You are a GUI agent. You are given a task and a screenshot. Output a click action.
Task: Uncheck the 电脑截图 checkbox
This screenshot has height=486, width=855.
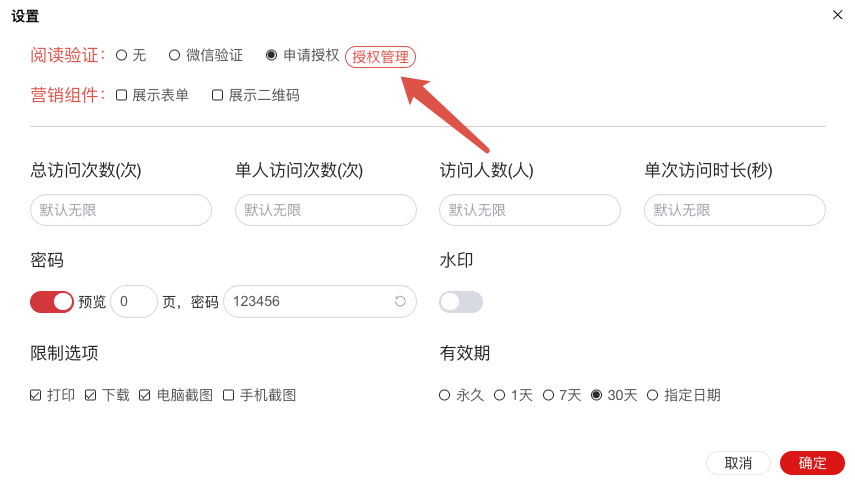click(145, 395)
